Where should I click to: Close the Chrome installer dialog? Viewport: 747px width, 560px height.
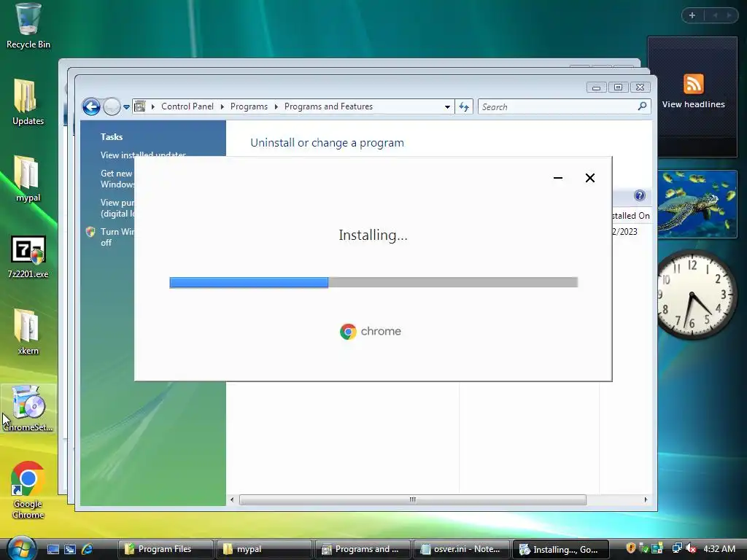tap(589, 178)
